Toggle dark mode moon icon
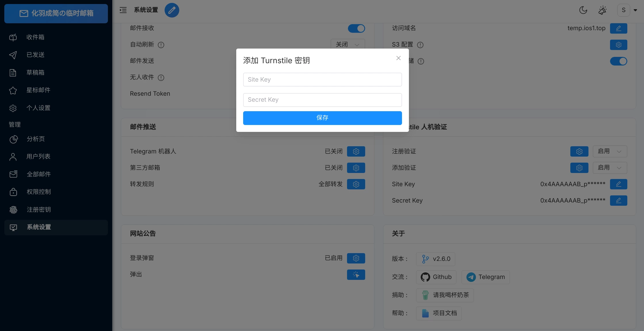Screen dimensions: 644x331 583,10
